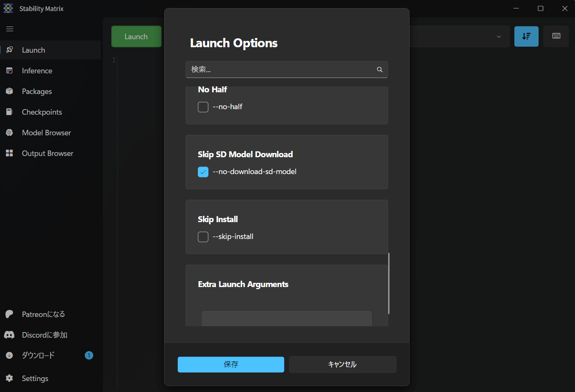Click the キャンセル cancel button
The width and height of the screenshot is (575, 392).
tap(343, 365)
